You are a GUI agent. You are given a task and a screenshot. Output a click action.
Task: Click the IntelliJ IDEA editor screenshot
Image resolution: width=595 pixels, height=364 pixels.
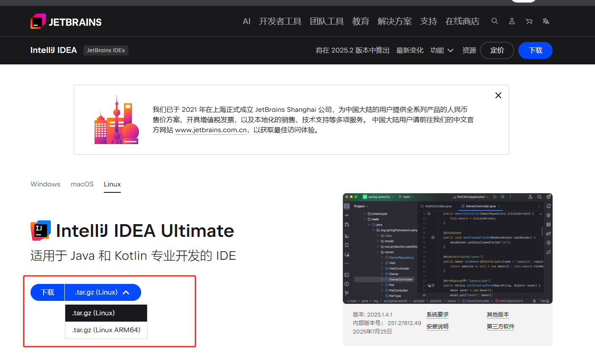tap(448, 249)
